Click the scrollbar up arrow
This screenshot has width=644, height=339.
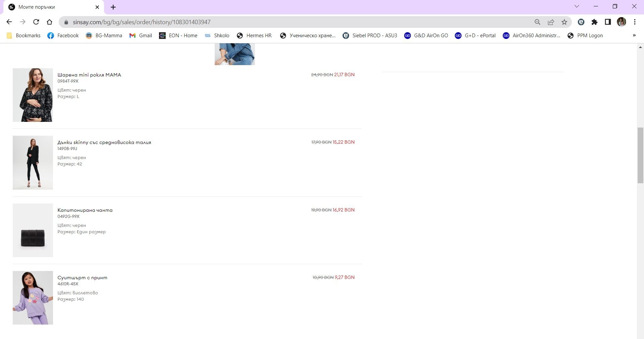[640, 47]
